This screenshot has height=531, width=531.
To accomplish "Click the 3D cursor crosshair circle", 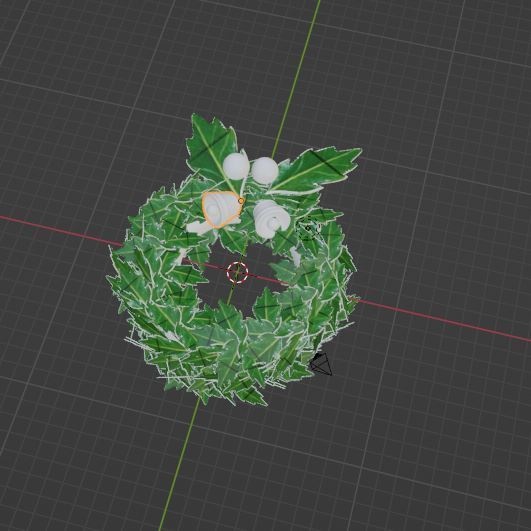I will pyautogui.click(x=237, y=272).
